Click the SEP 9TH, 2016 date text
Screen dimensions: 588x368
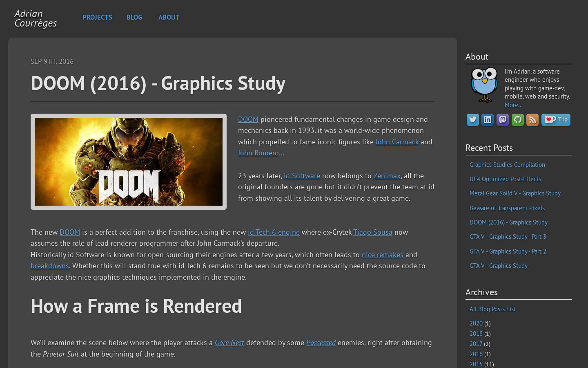[x=52, y=61]
